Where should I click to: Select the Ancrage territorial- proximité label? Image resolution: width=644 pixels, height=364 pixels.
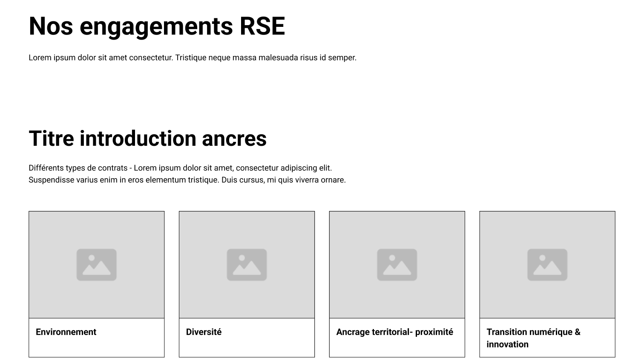click(394, 332)
